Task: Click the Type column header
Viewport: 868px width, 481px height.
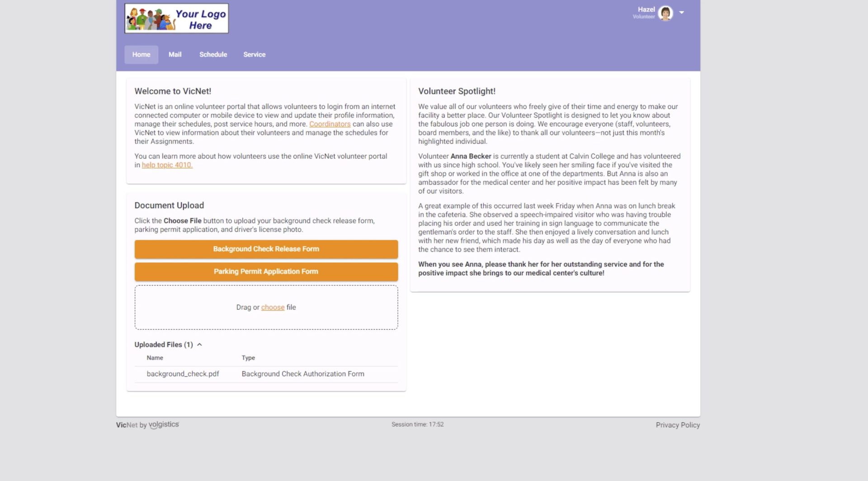Action: [248, 358]
